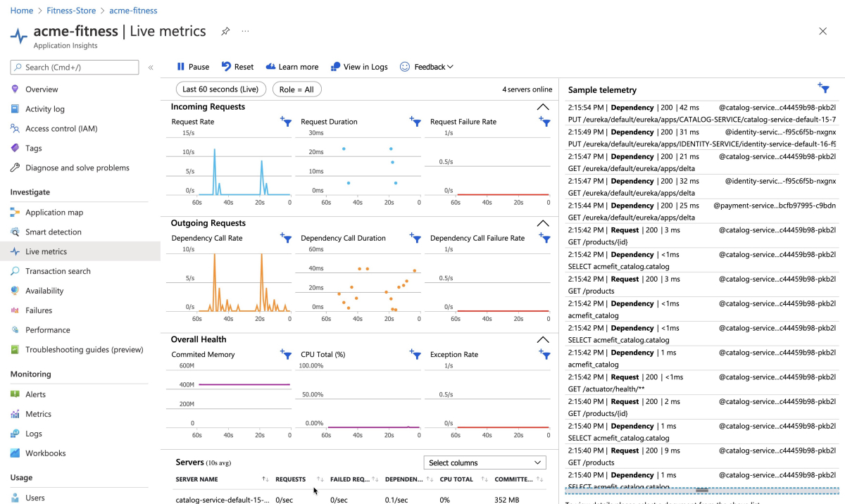Collapse the Incoming Requests section
Viewport: 845px width, 504px height.
tap(542, 107)
